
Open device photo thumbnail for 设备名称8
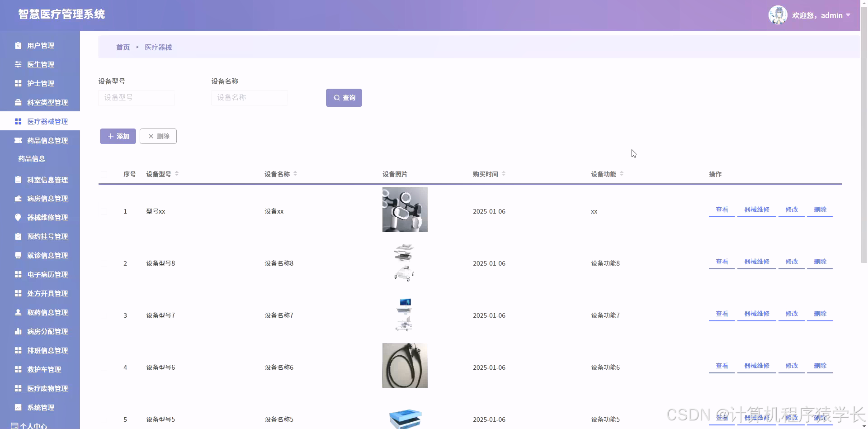[405, 262]
